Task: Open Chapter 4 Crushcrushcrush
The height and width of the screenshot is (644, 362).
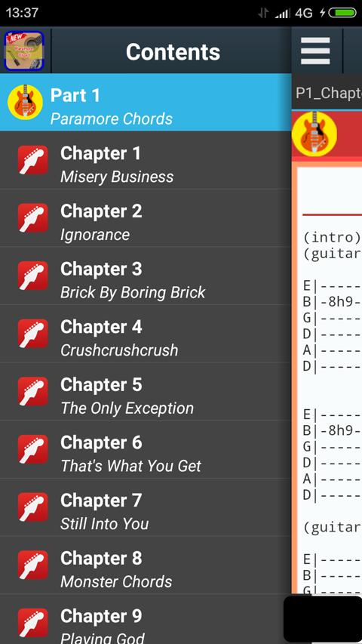Action: (146, 334)
